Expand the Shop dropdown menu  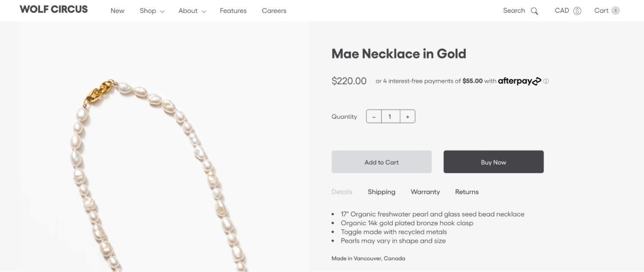pos(152,11)
